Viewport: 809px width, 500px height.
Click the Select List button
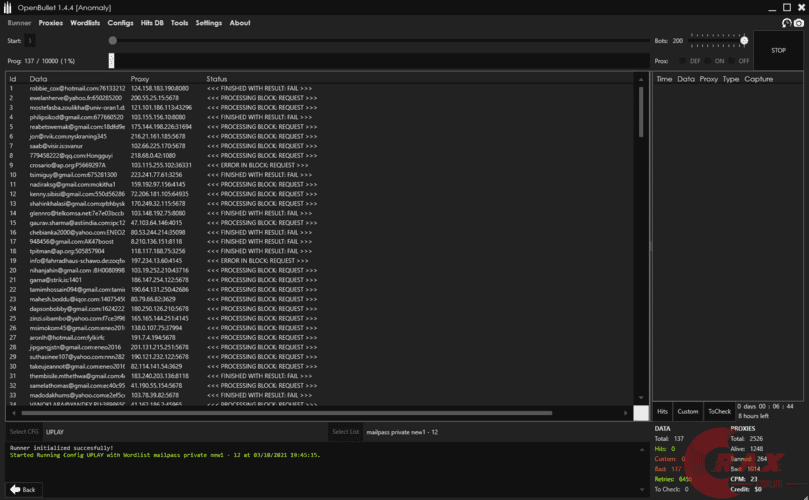click(345, 432)
